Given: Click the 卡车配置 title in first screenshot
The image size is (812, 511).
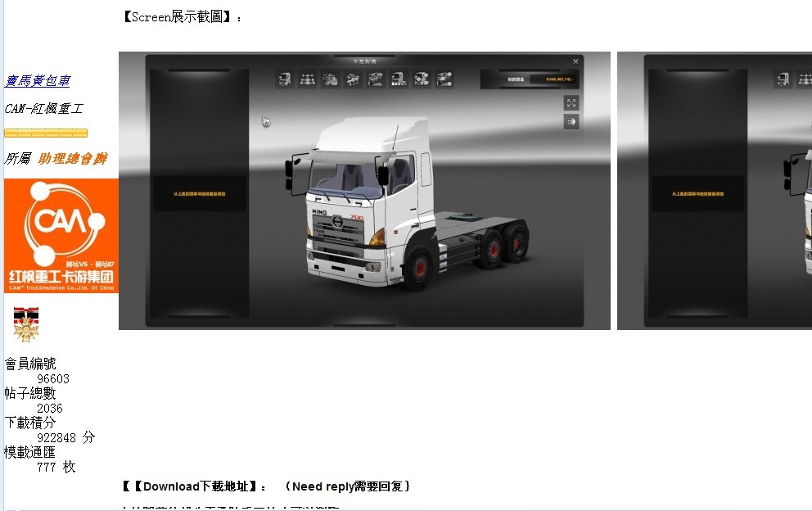Looking at the screenshot, I should (364, 61).
